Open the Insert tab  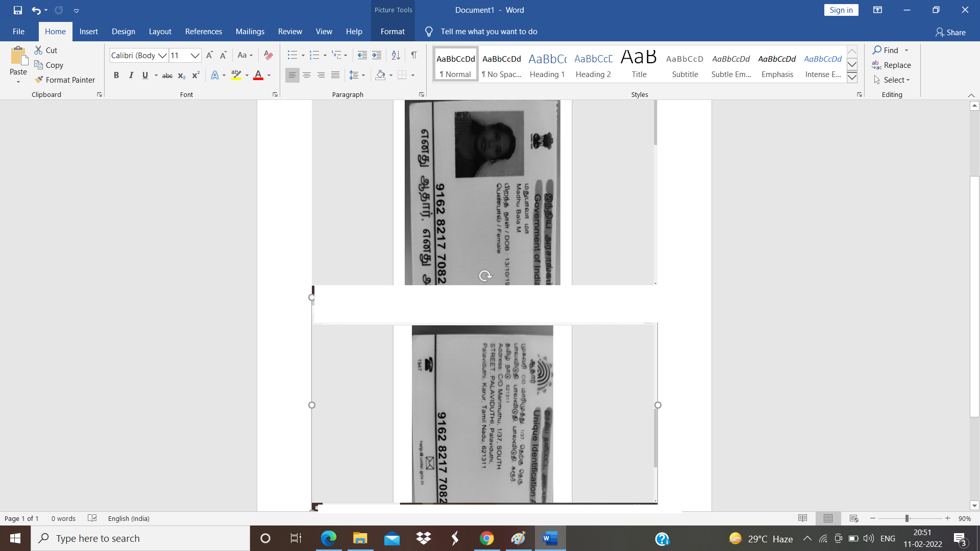[x=88, y=32]
